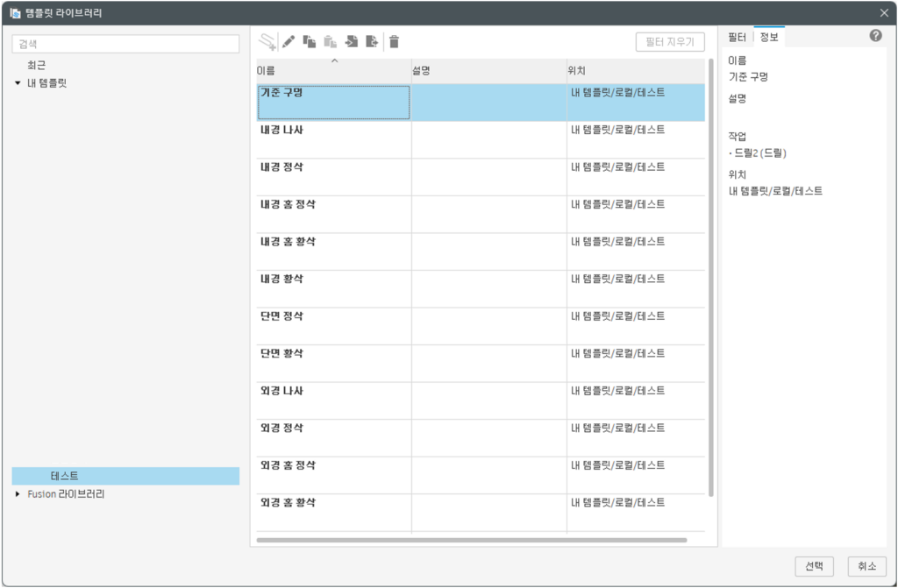Click the export template icon

(x=372, y=41)
